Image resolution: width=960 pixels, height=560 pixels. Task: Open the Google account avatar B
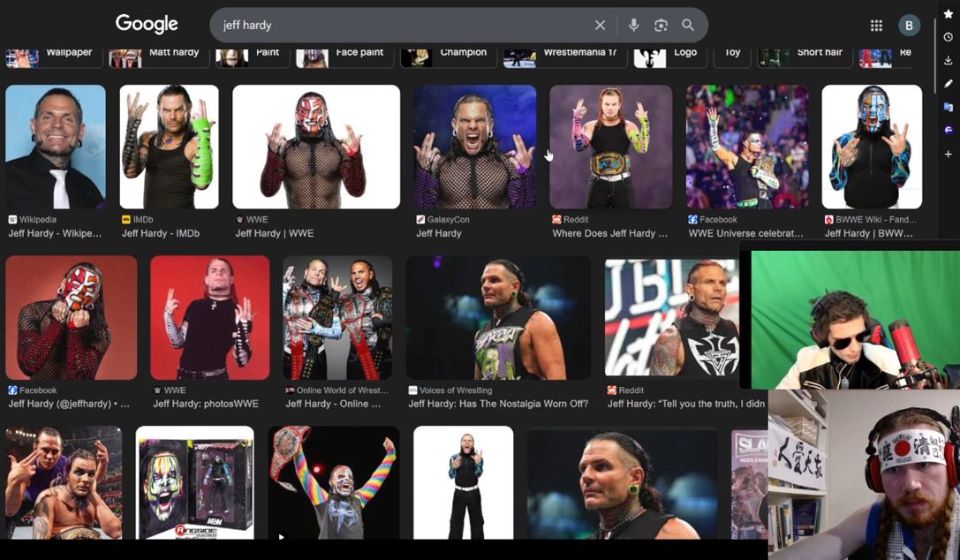point(909,25)
